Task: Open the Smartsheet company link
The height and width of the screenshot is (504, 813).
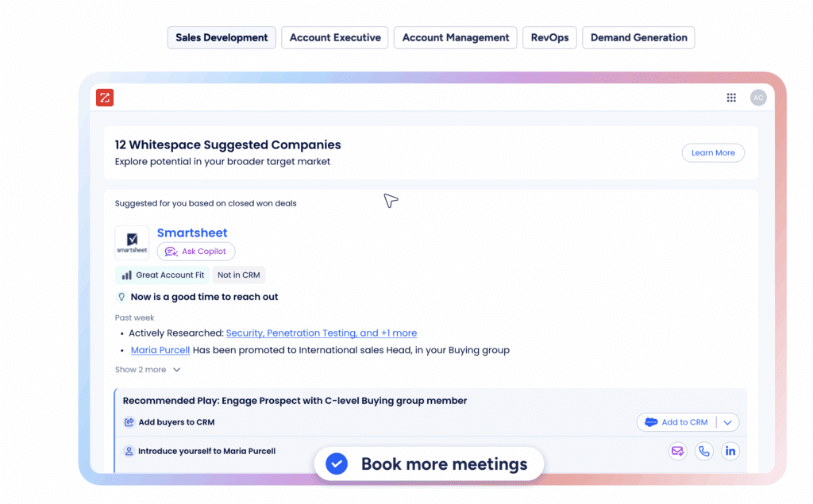Action: click(x=192, y=233)
